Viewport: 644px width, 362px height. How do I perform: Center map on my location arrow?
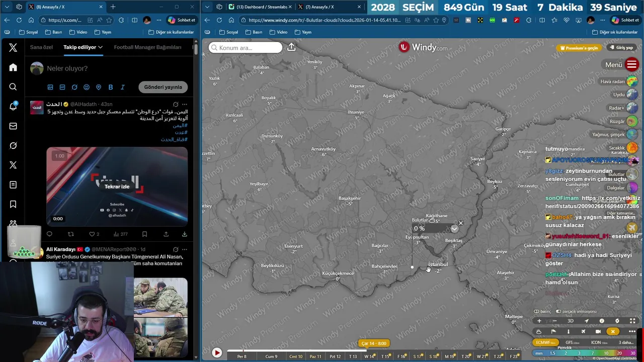[x=586, y=321]
